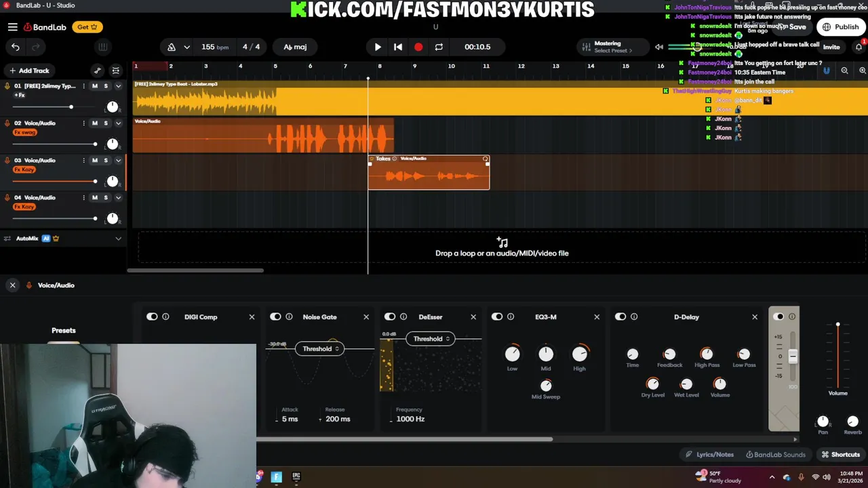Image resolution: width=868 pixels, height=488 pixels.
Task: Click the BandLab logo
Action: 45,27
